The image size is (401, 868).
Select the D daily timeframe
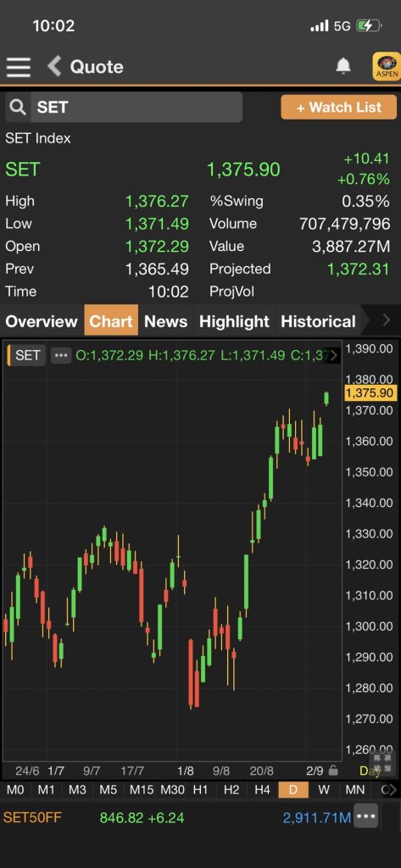tap(293, 790)
